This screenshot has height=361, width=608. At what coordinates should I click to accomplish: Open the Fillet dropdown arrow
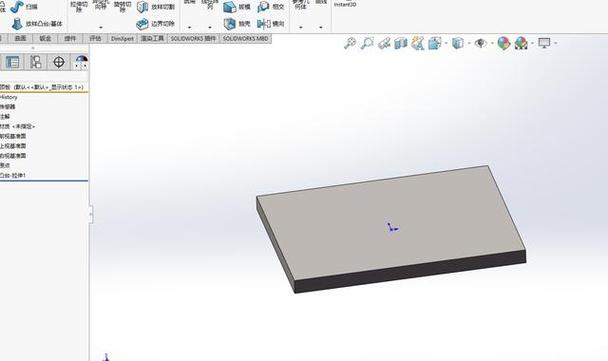[x=189, y=27]
